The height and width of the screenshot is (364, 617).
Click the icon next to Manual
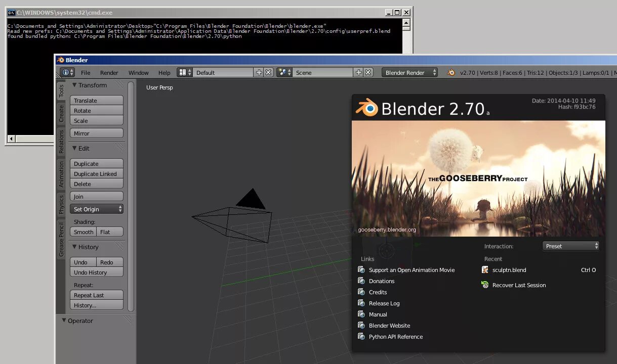click(x=361, y=314)
